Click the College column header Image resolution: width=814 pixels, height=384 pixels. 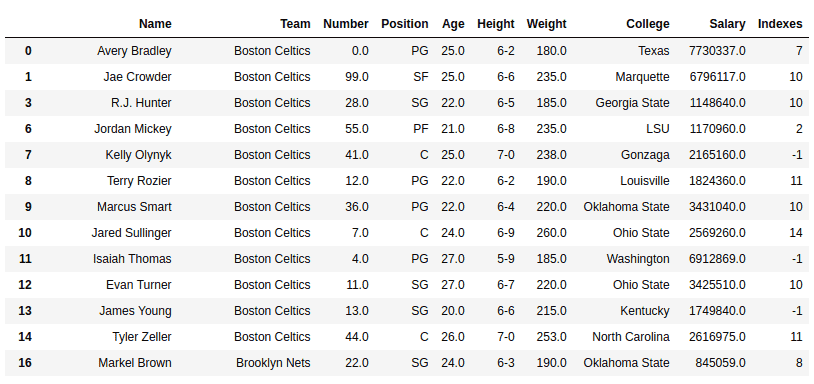(x=647, y=24)
